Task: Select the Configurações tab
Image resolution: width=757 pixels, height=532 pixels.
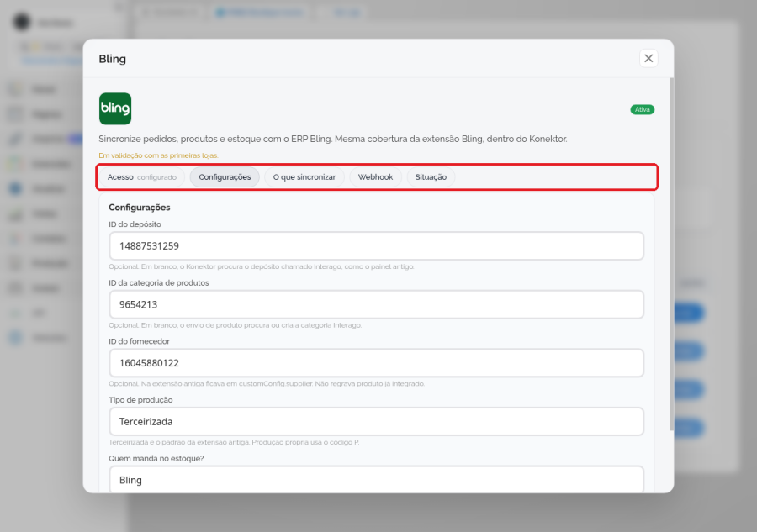Action: pyautogui.click(x=225, y=177)
